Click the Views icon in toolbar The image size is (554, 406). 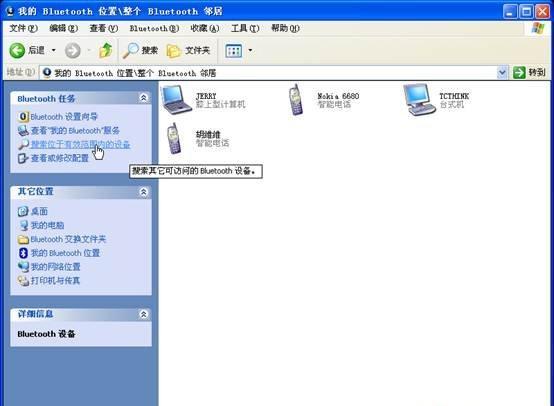click(234, 51)
